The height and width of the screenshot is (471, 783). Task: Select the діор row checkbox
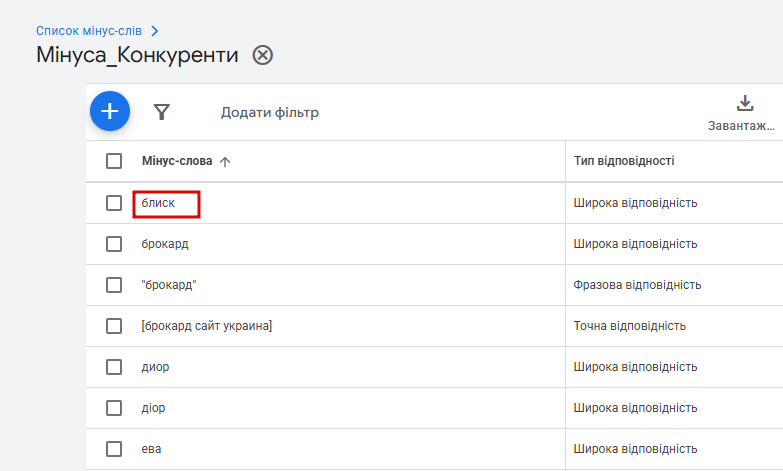tap(114, 408)
